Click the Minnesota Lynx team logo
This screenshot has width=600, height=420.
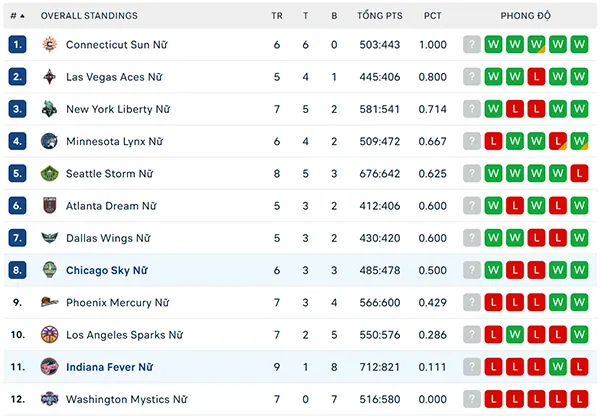[49, 141]
